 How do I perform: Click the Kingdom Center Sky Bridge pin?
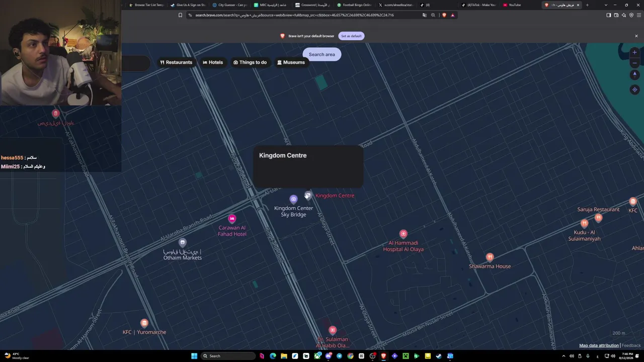(293, 199)
